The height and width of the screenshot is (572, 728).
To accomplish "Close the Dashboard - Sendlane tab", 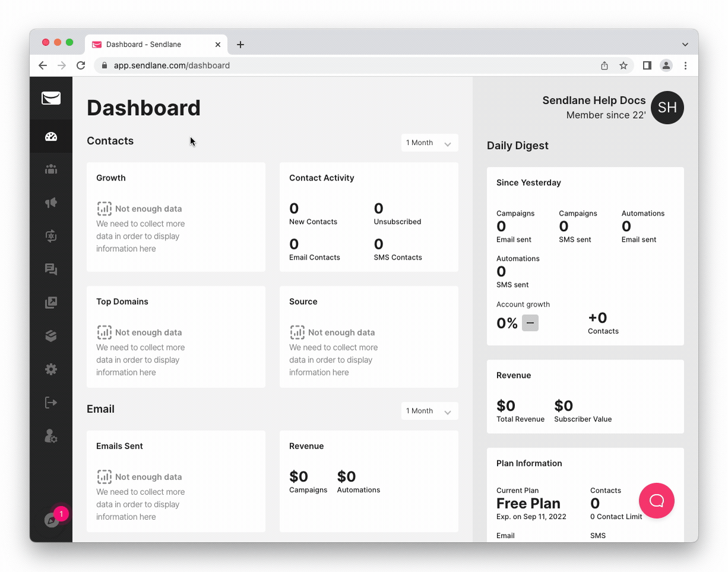I will coord(218,45).
